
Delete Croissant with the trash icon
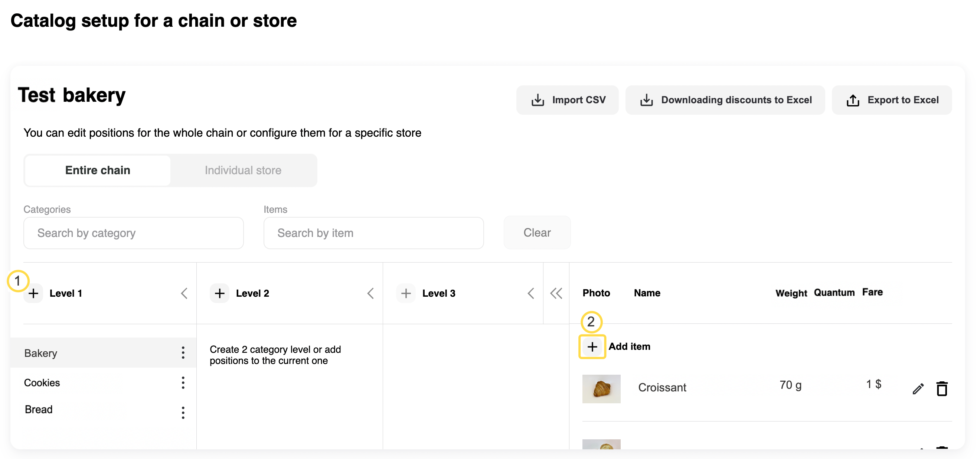point(941,388)
